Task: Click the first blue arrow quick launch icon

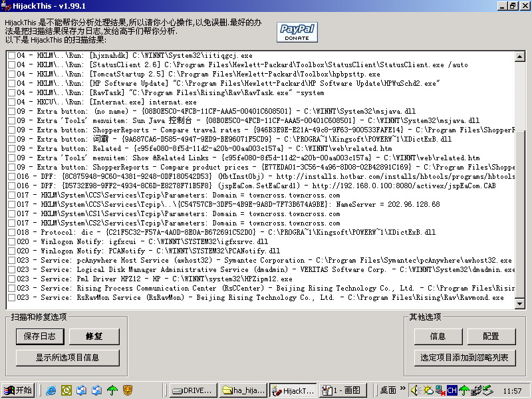Action: [x=81, y=390]
